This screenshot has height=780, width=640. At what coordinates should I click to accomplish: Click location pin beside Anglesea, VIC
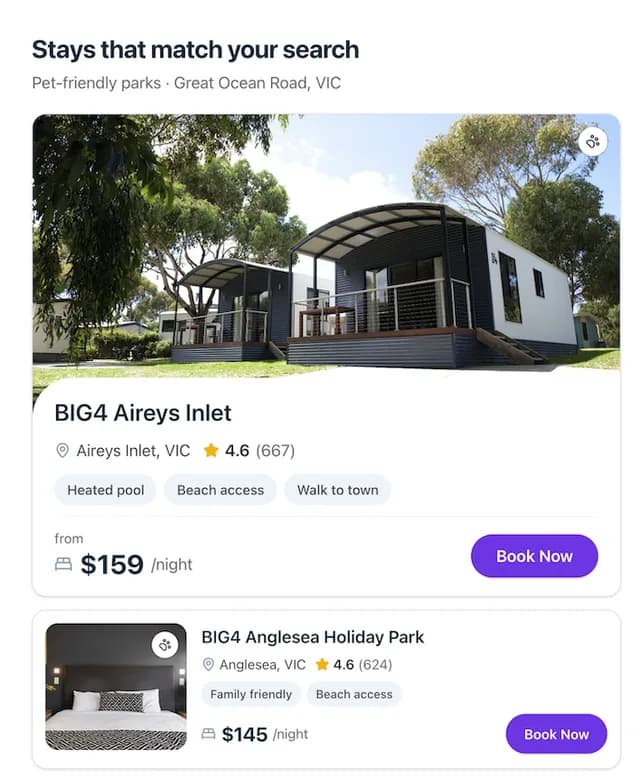(208, 665)
